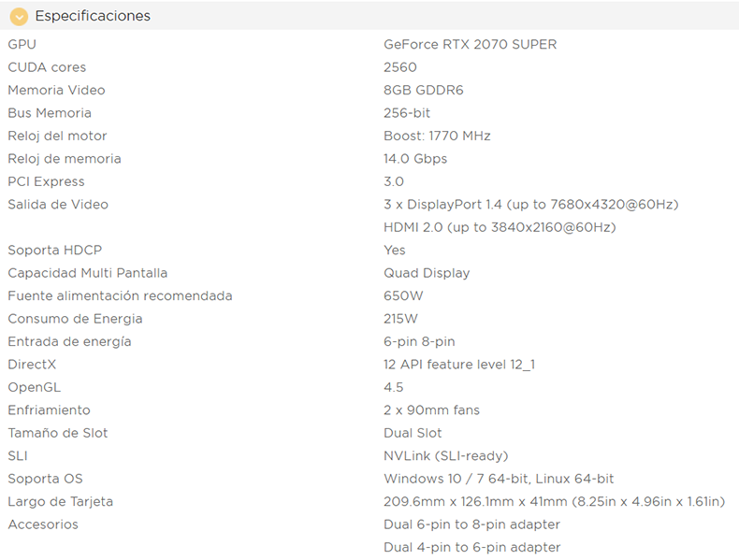Image resolution: width=739 pixels, height=560 pixels.
Task: Select the Bus Memoria label
Action: pyautogui.click(x=50, y=113)
